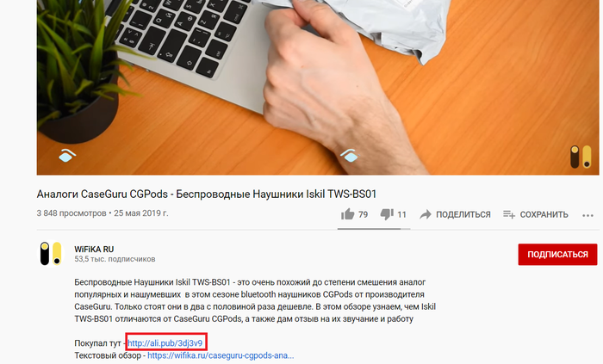Click the like count 79
This screenshot has width=603, height=364.
364,214
